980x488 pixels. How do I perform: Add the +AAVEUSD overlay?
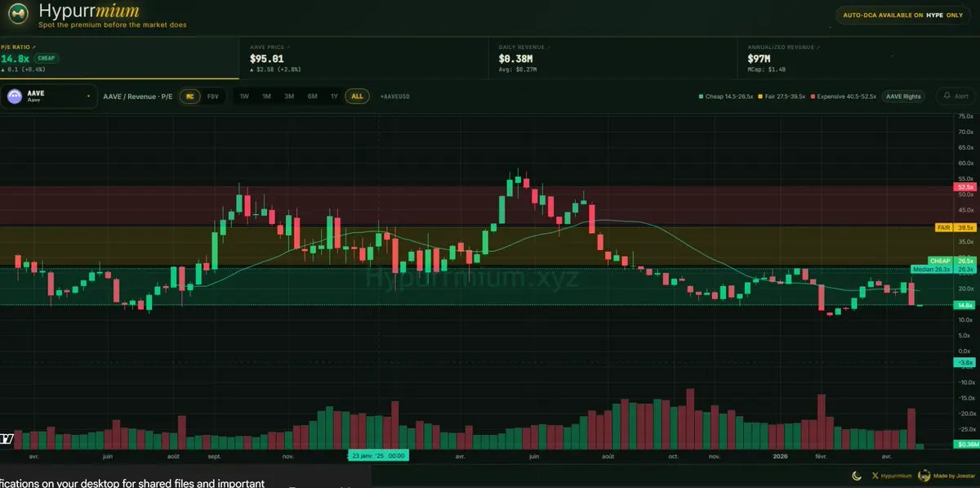click(x=394, y=96)
